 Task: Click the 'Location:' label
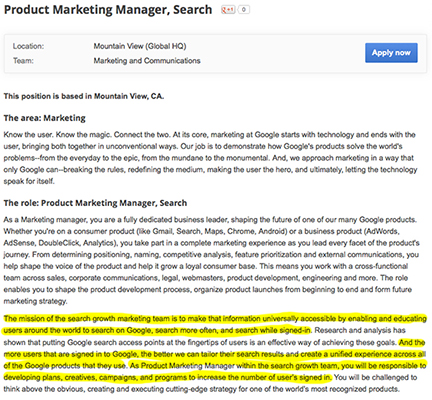[x=28, y=46]
